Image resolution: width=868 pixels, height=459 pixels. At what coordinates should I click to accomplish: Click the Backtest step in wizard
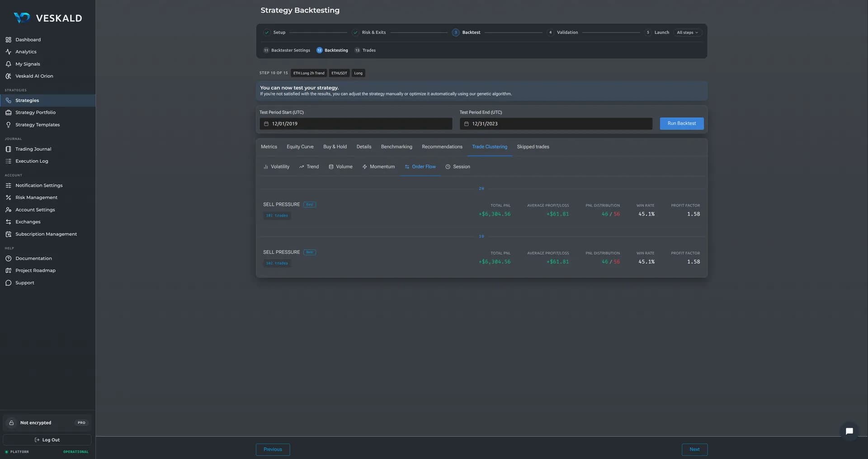(466, 33)
